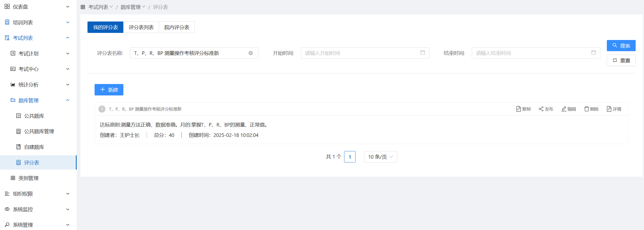Open the 10 条/页 page size dropdown

[380, 157]
